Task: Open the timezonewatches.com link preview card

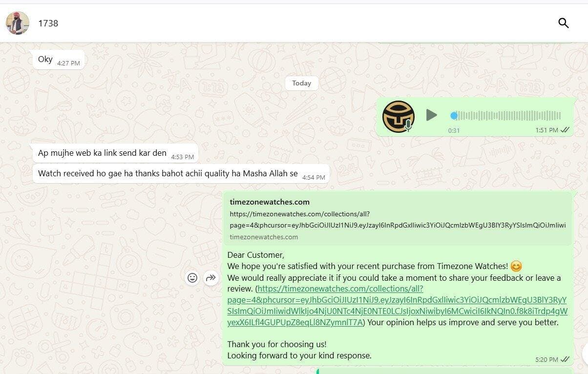Action: point(398,219)
